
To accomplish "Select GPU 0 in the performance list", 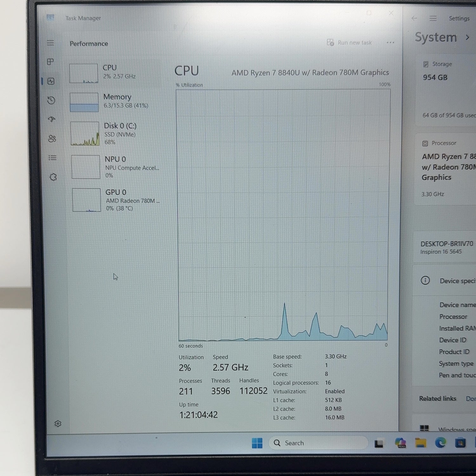I will pos(118,200).
